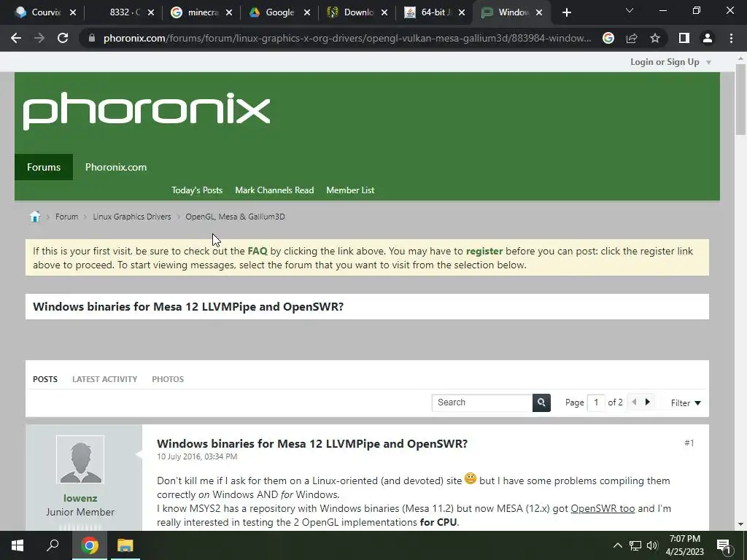Click the magnifier search button
This screenshot has height=560, width=747.
[541, 402]
